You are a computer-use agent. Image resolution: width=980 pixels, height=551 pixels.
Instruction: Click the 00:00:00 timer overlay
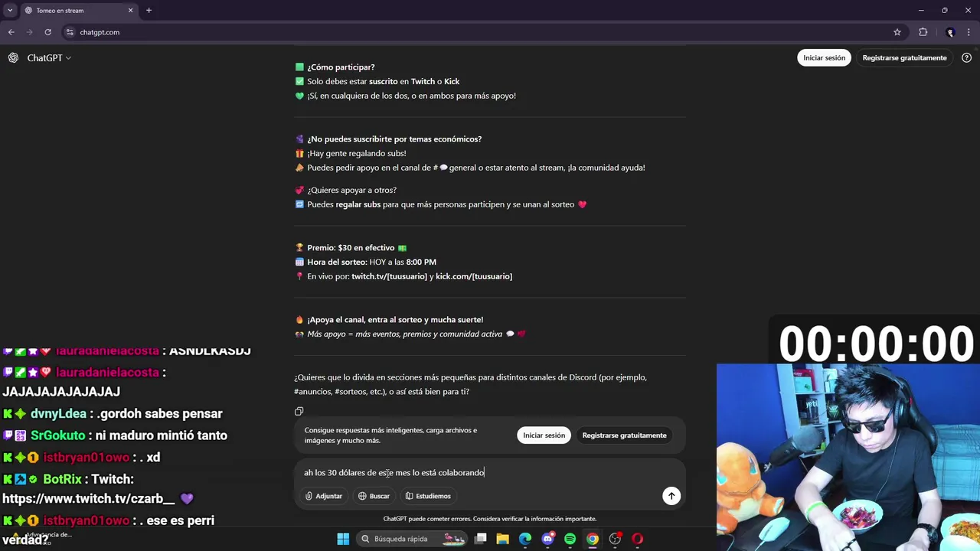tap(876, 344)
